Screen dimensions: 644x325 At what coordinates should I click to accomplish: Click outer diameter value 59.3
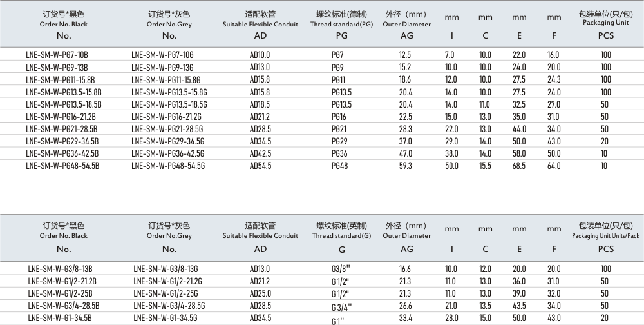(x=405, y=166)
